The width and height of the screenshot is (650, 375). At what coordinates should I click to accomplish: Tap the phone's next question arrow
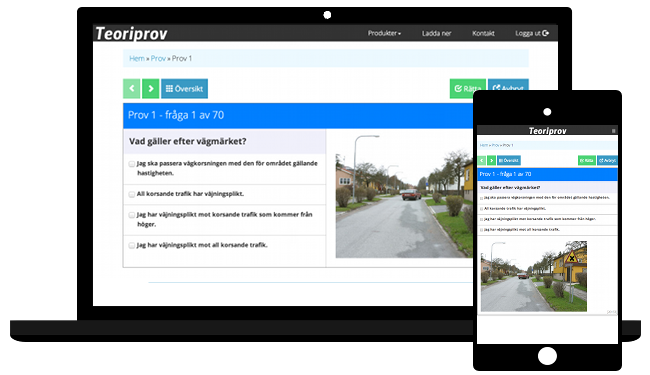491,160
